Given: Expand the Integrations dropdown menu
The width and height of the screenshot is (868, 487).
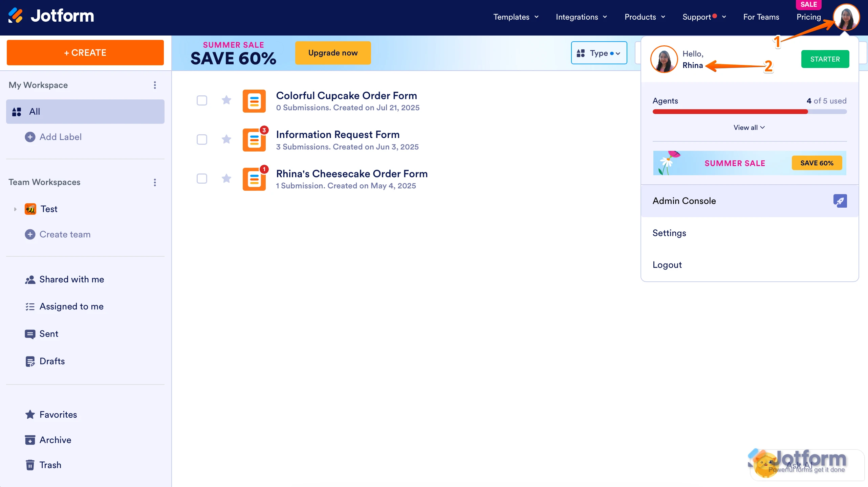Looking at the screenshot, I should (582, 17).
